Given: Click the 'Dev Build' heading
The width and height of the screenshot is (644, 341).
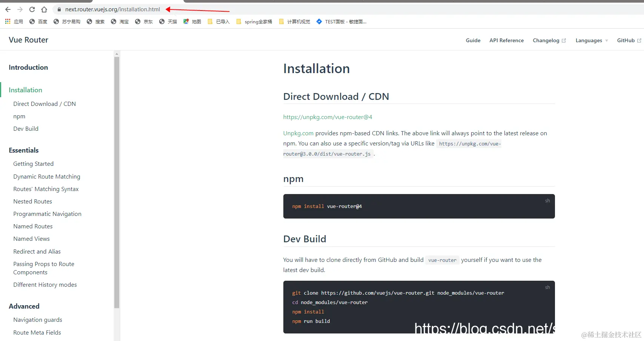Looking at the screenshot, I should point(305,239).
